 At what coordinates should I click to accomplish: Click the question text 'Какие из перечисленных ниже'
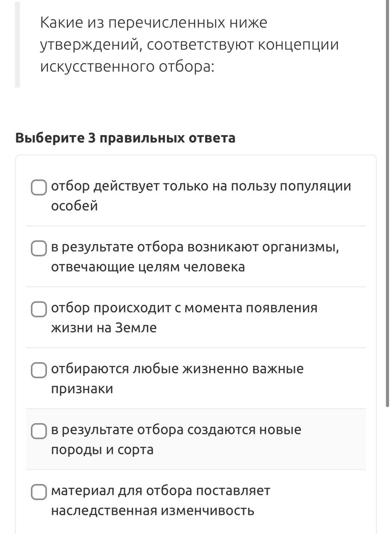pyautogui.click(x=153, y=23)
